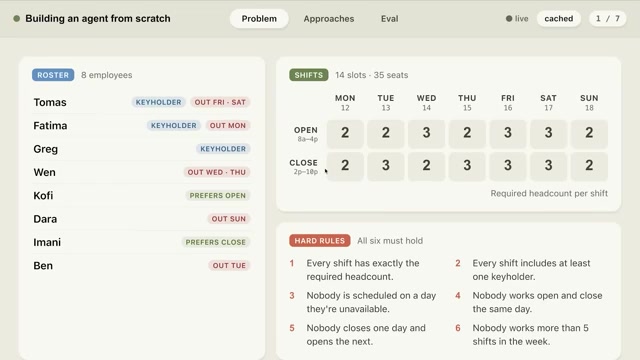Select employee Ben in the roster
640x360 pixels.
point(43,266)
